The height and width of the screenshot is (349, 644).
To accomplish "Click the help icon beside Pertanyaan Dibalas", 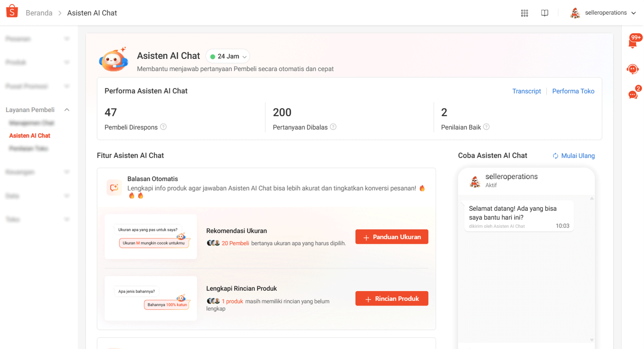I will 333,127.
